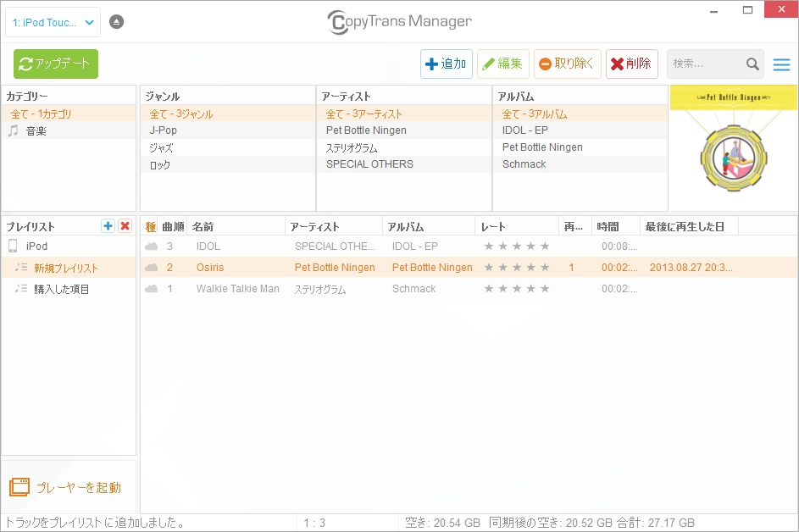Maximize the CopyTrans Manager window
The height and width of the screenshot is (532, 799).
pos(747,9)
